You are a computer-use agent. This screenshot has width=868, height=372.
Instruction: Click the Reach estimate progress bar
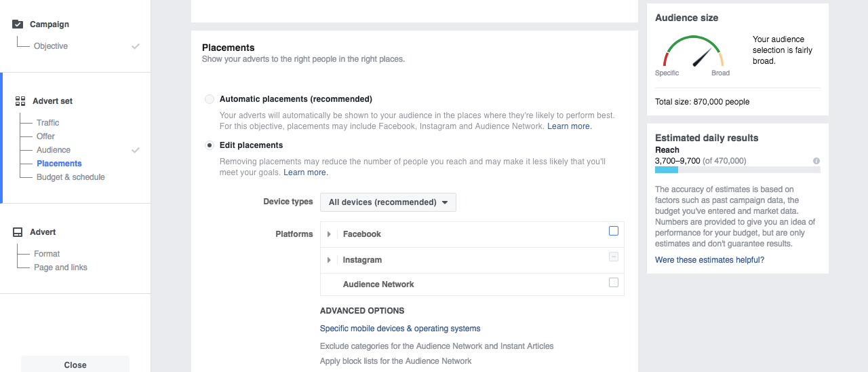[x=738, y=170]
